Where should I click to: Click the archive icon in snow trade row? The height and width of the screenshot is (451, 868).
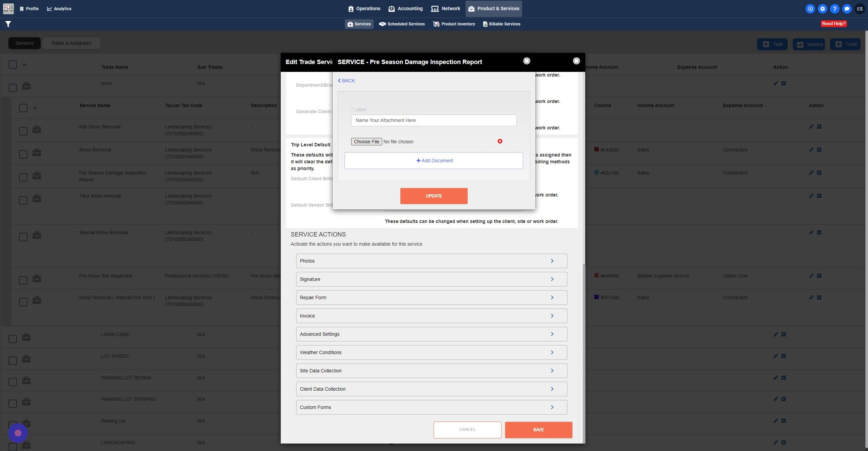click(x=784, y=83)
